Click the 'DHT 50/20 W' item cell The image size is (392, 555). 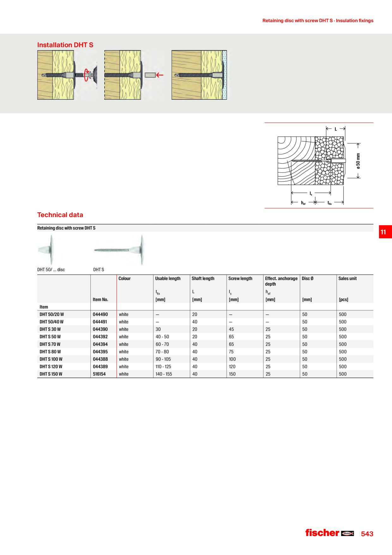click(x=52, y=314)
